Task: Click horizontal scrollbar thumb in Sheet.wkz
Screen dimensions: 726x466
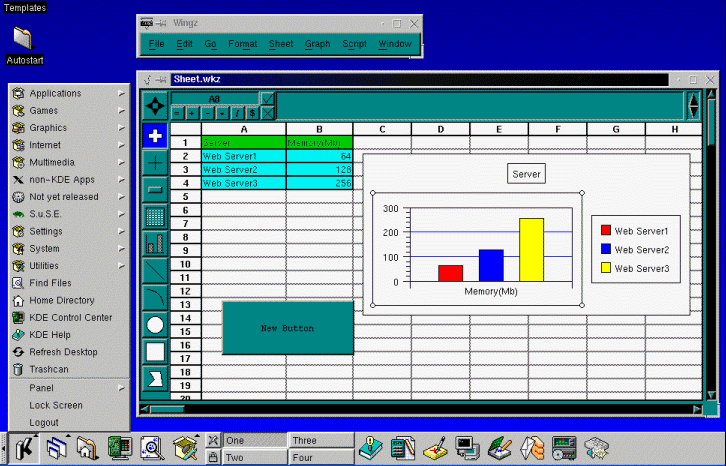Action: pos(167,409)
